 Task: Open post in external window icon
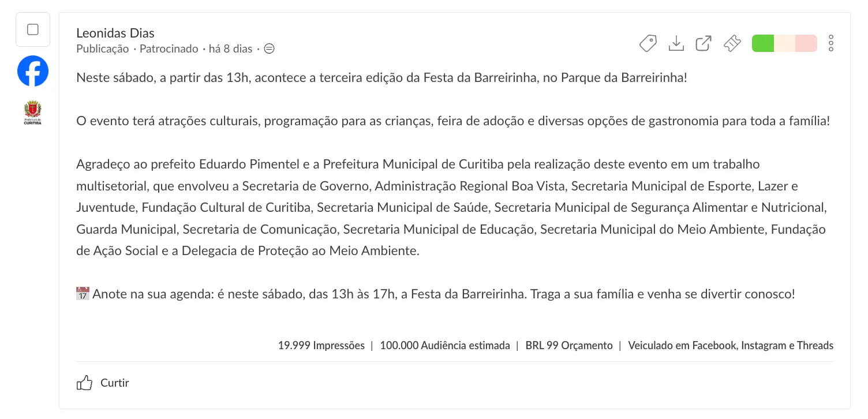point(704,43)
